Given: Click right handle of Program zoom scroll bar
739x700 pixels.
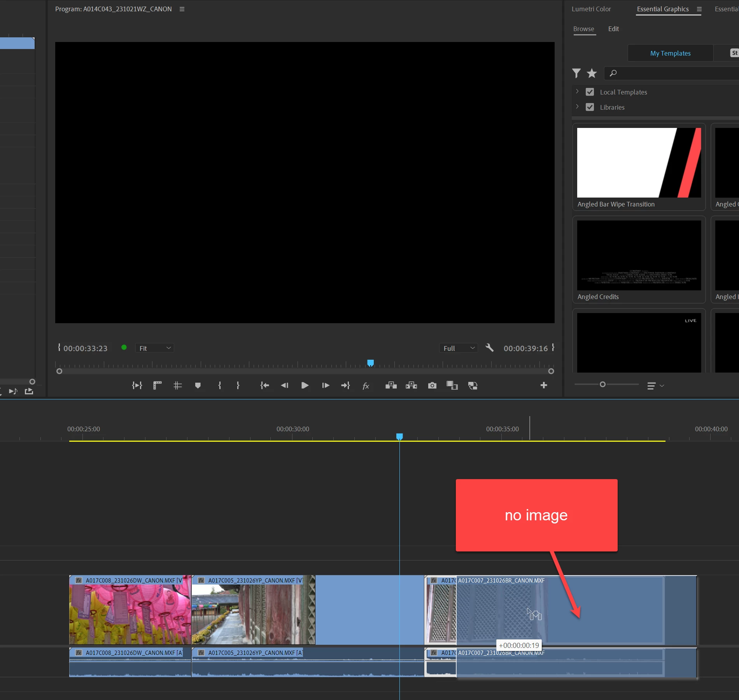Looking at the screenshot, I should click(x=551, y=371).
